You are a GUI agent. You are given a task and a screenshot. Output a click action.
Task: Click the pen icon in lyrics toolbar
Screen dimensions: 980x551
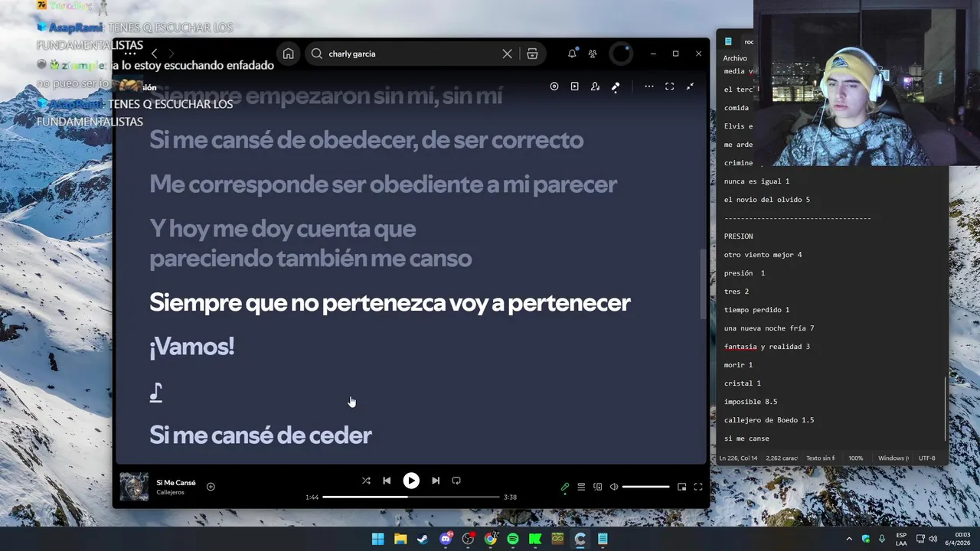(616, 86)
